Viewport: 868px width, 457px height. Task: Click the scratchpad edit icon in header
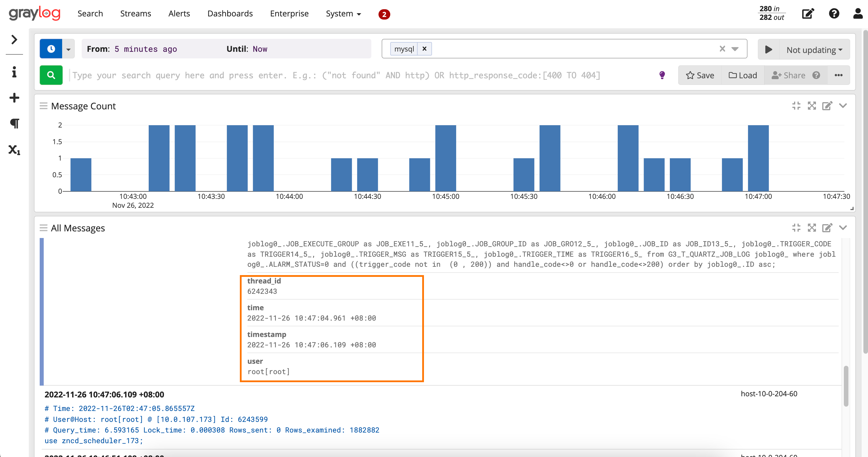pos(808,14)
